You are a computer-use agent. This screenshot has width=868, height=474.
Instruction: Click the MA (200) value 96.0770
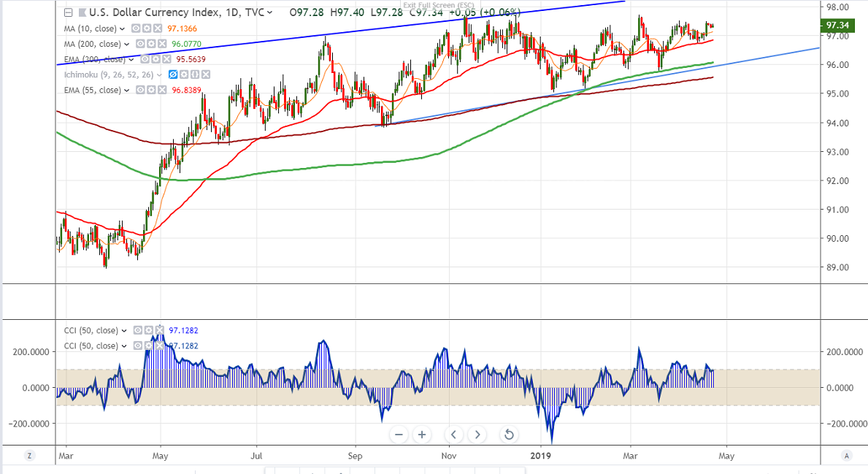click(x=187, y=45)
